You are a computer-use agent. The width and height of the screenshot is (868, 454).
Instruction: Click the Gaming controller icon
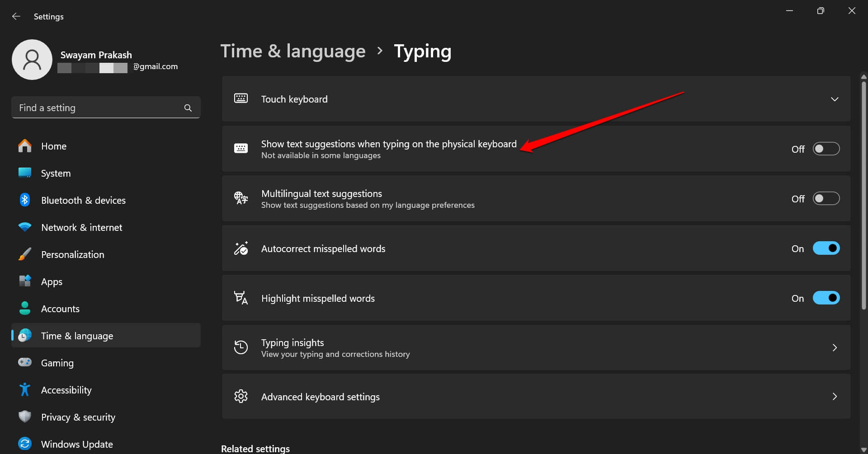[25, 362]
